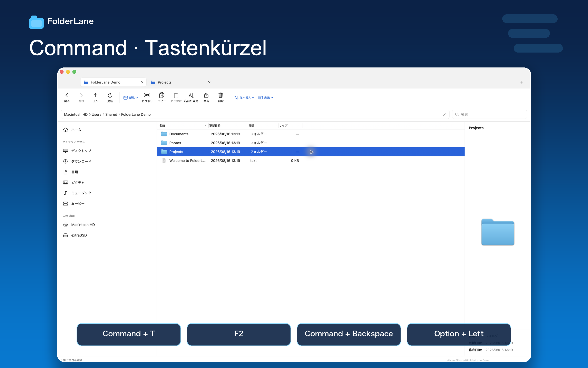
Task: Open 書類 (Documents) in the sidebar
Action: coord(70,172)
